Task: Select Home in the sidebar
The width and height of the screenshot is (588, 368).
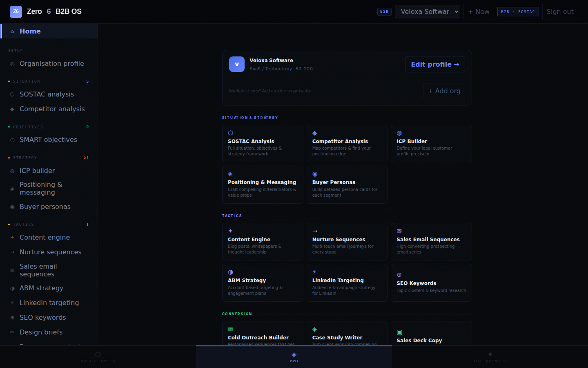Action: click(x=49, y=31)
